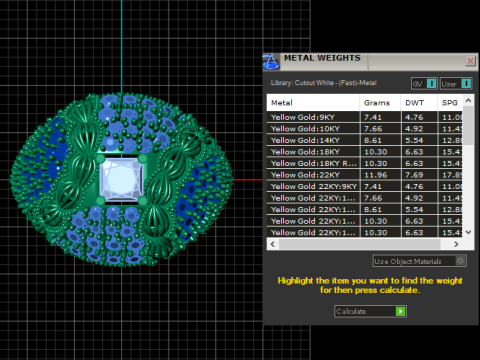
Task: Select the Yellow Gold:18KY row
Action: (x=365, y=152)
